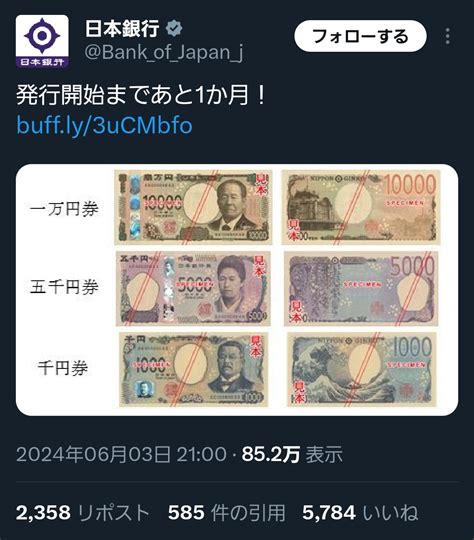View the 10000 yen note back image

point(361,207)
